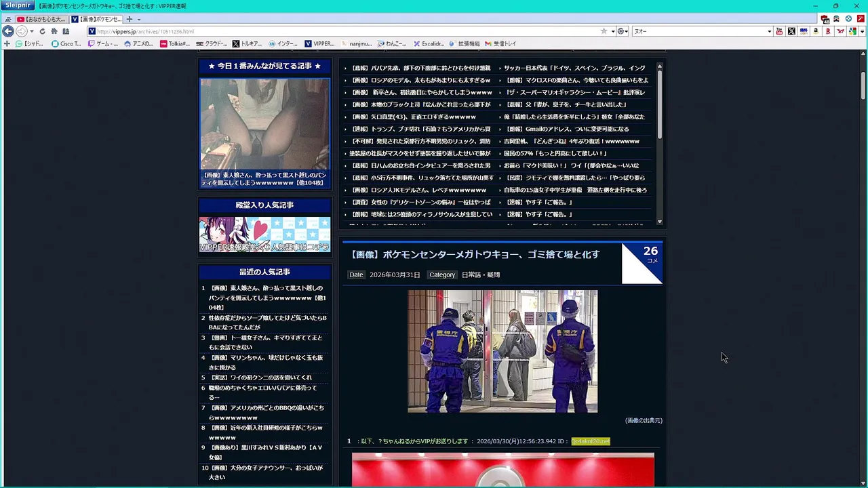Click the page vertical scrollbar thumb
This screenshot has height=488, width=868.
click(864, 85)
